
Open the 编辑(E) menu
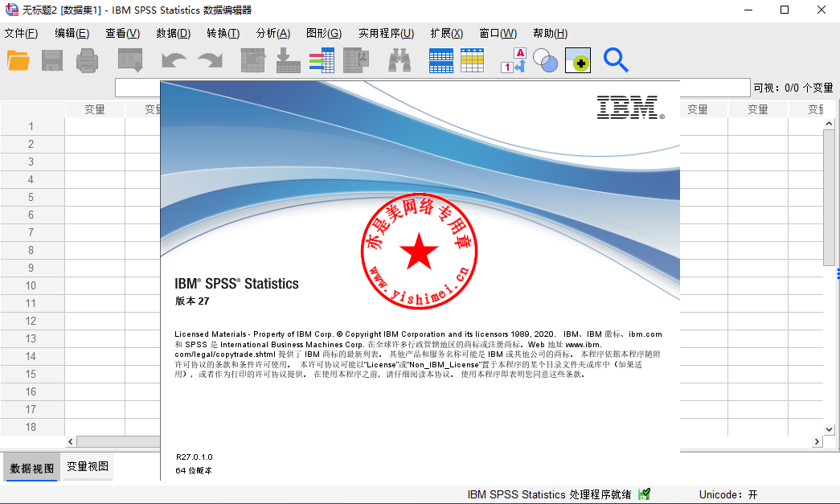tap(72, 34)
